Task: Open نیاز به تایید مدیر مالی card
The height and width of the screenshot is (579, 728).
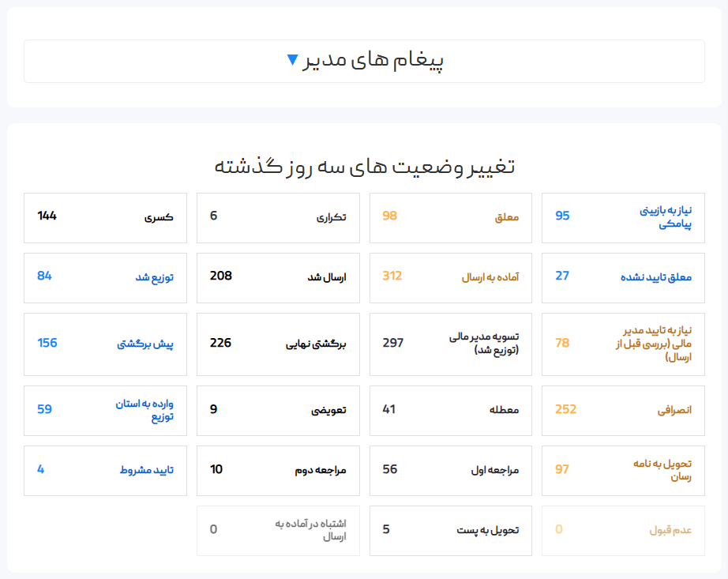Action: click(623, 344)
